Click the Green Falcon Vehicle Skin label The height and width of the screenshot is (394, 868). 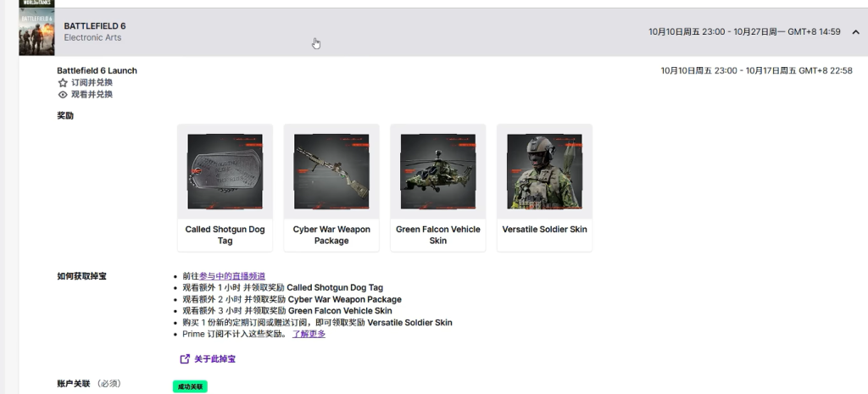[437, 235]
